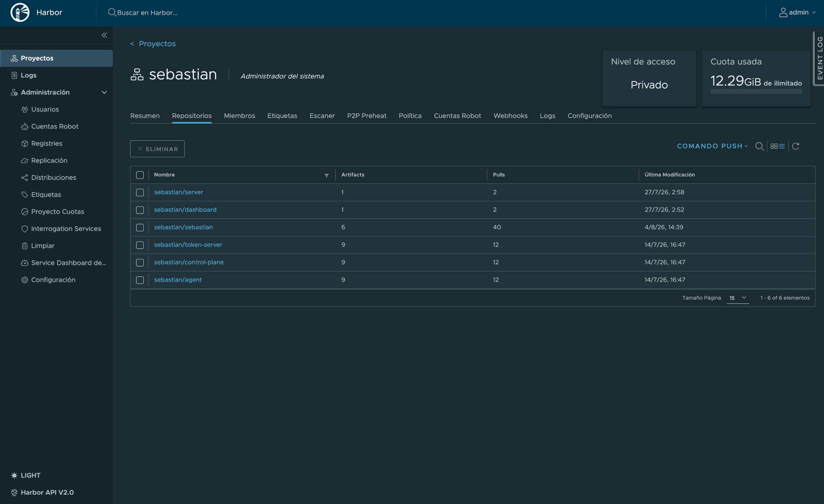Click the Usuarios people icon
The width and height of the screenshot is (824, 504).
click(25, 110)
